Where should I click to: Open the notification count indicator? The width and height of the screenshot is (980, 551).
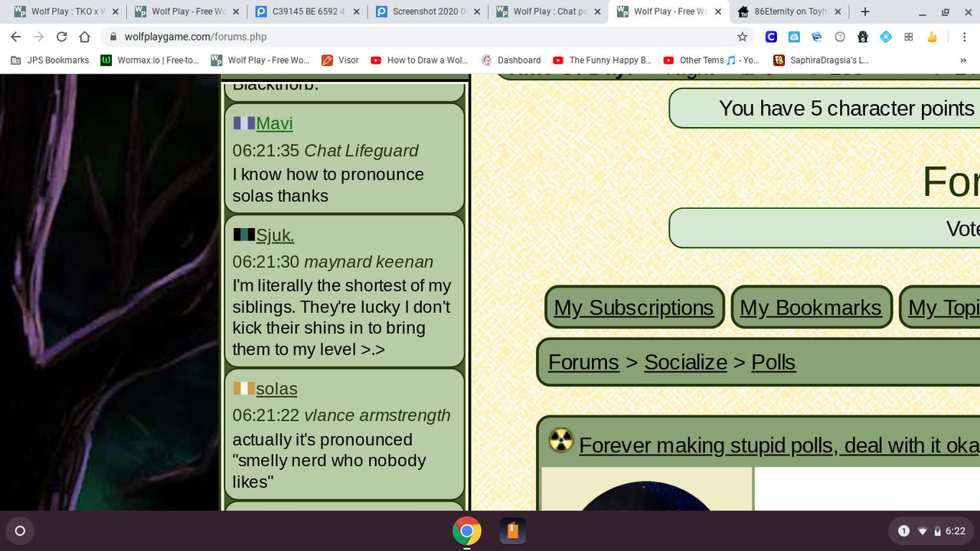903,531
